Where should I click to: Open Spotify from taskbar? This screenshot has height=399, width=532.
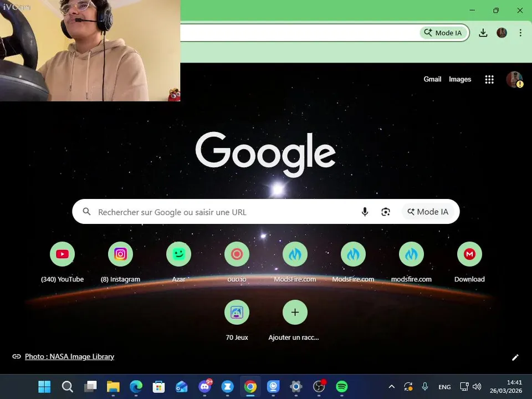click(342, 386)
